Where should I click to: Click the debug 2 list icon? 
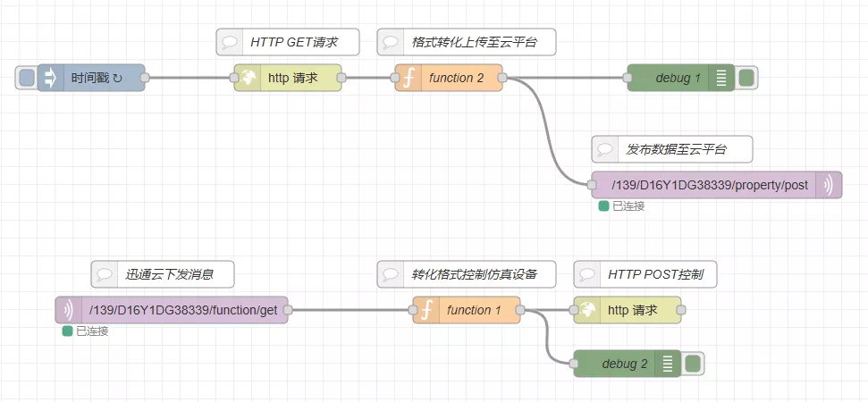(x=668, y=364)
